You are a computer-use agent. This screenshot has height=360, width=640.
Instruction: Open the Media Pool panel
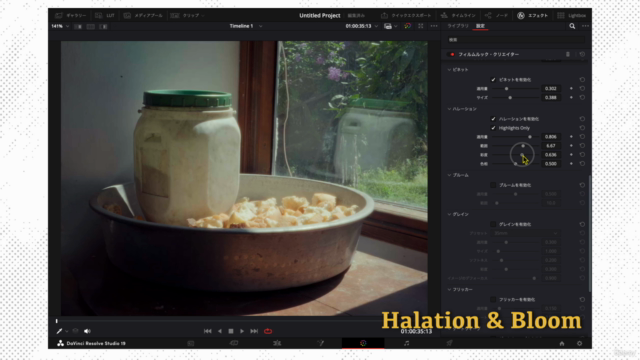[x=143, y=16]
